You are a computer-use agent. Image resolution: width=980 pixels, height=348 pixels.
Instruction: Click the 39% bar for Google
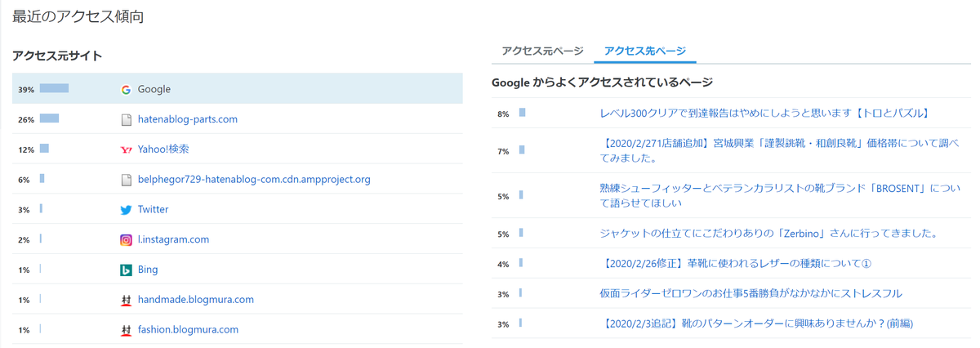click(x=54, y=88)
